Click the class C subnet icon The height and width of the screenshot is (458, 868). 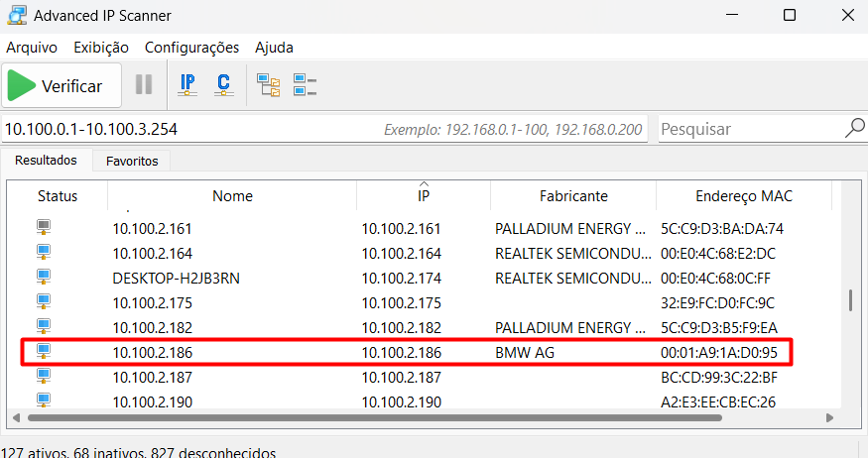pyautogui.click(x=223, y=84)
